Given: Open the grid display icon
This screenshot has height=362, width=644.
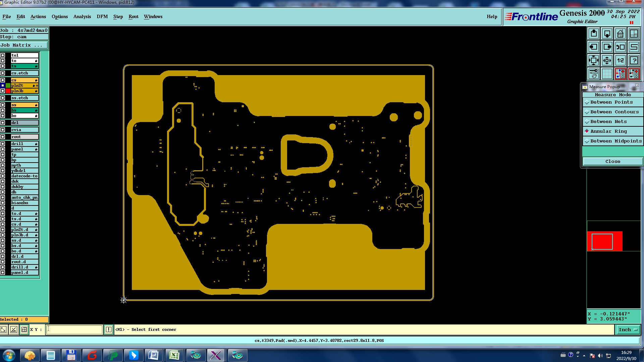Looking at the screenshot, I should (x=607, y=74).
